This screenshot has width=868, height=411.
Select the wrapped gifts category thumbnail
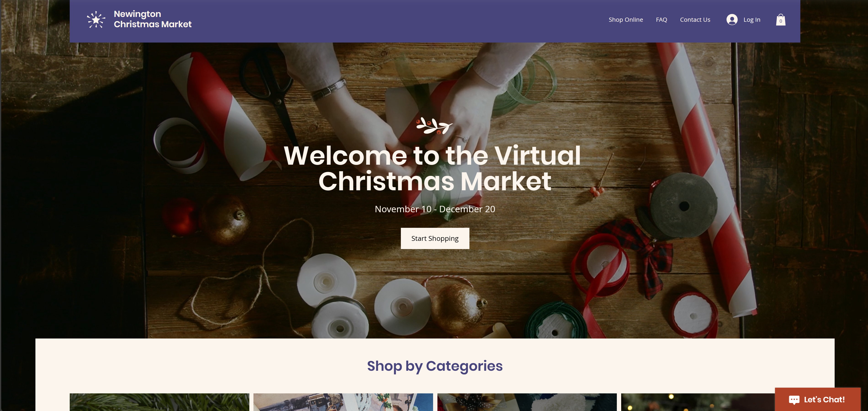[x=527, y=402]
